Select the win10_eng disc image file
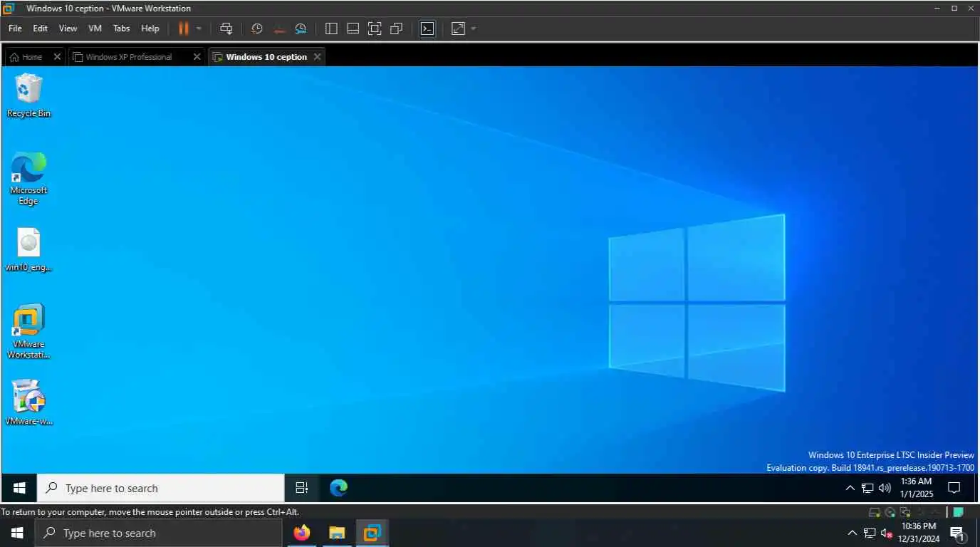Viewport: 980px width, 547px height. tap(28, 250)
